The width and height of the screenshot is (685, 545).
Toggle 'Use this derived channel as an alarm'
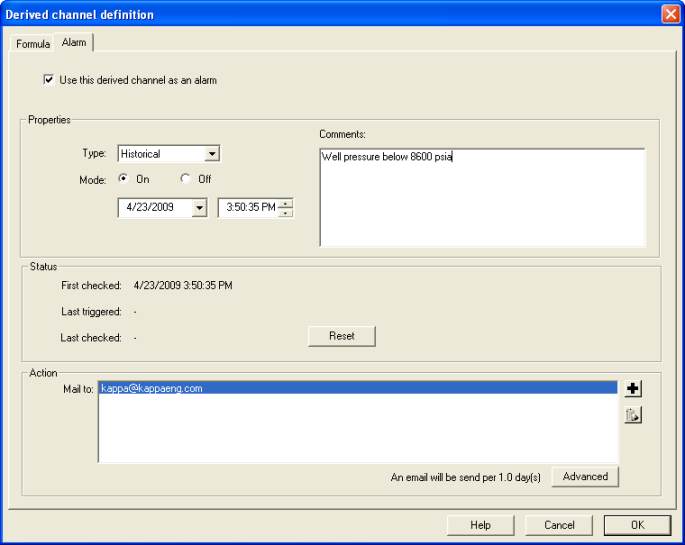49,80
